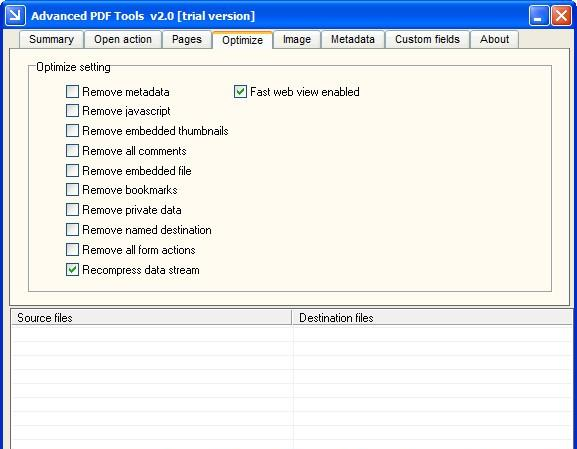Disable Fast web view enabled
577x449 pixels.
(240, 92)
